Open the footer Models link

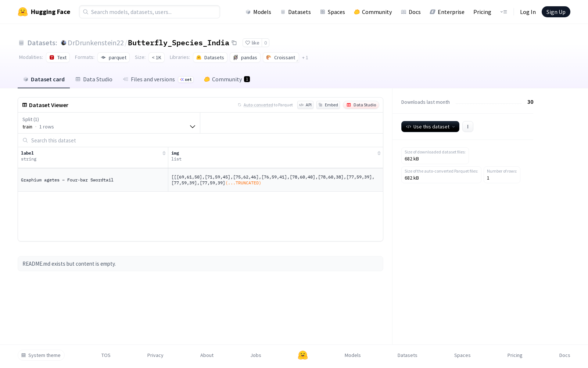click(352, 355)
